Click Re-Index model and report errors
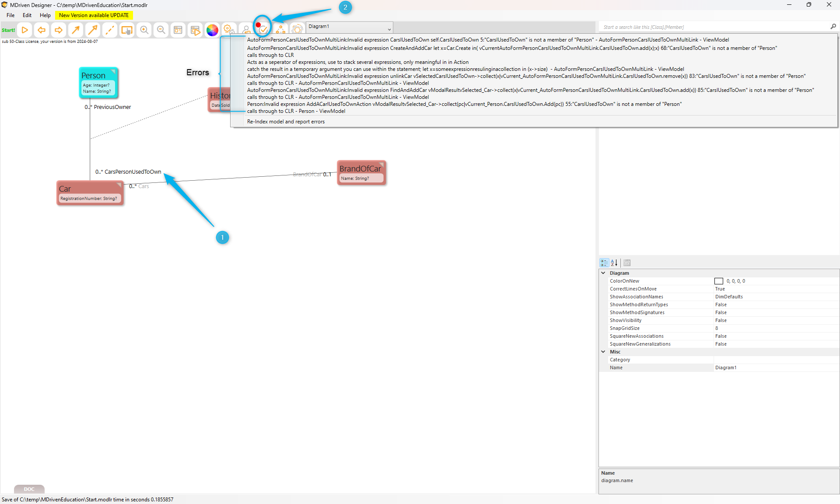Viewport: 840px width, 504px height. 286,122
